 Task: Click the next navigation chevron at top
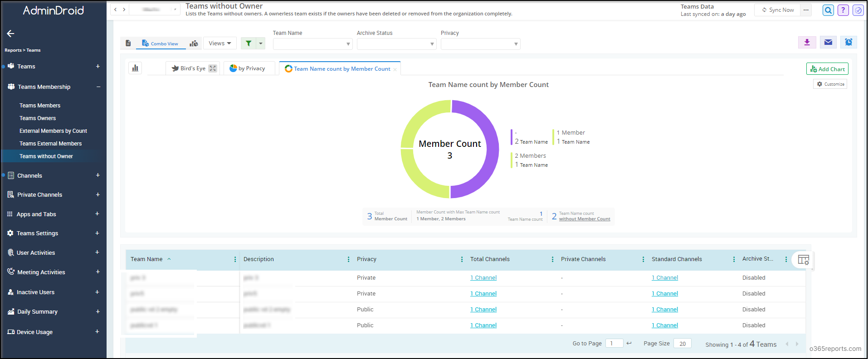(124, 10)
